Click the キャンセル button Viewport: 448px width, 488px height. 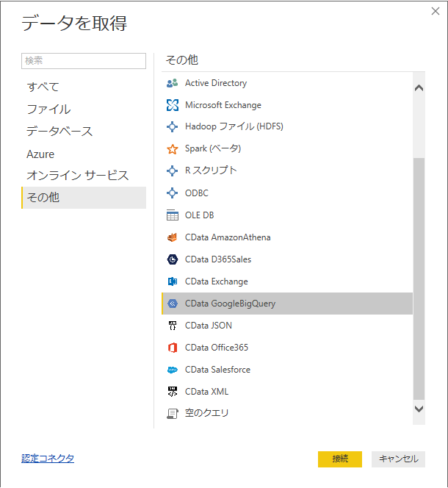398,459
